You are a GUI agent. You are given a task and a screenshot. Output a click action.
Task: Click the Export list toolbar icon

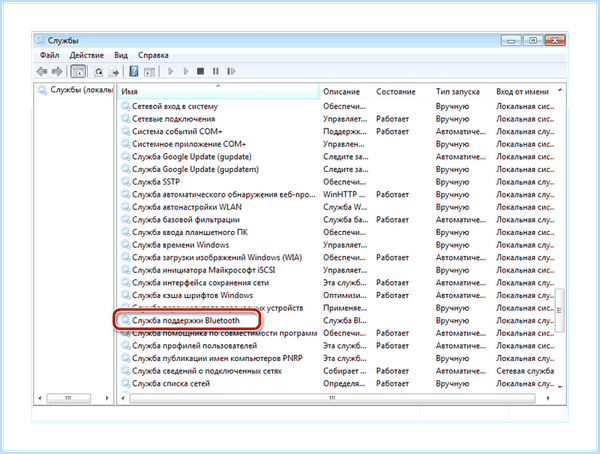[x=114, y=72]
